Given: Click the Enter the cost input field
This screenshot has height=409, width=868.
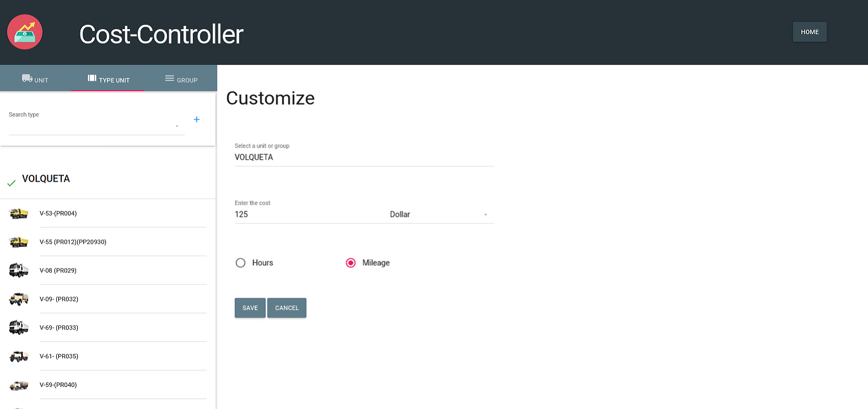Looking at the screenshot, I should click(x=309, y=215).
